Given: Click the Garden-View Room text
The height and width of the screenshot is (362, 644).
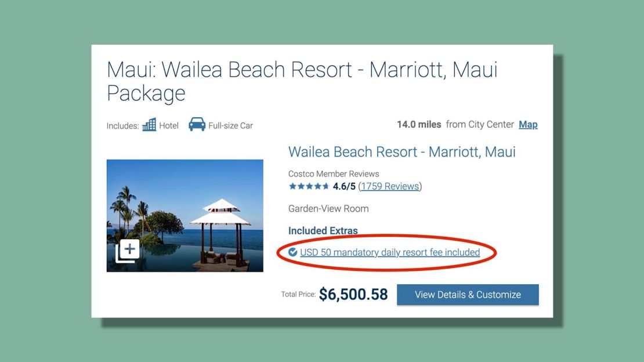Looking at the screenshot, I should (x=328, y=209).
